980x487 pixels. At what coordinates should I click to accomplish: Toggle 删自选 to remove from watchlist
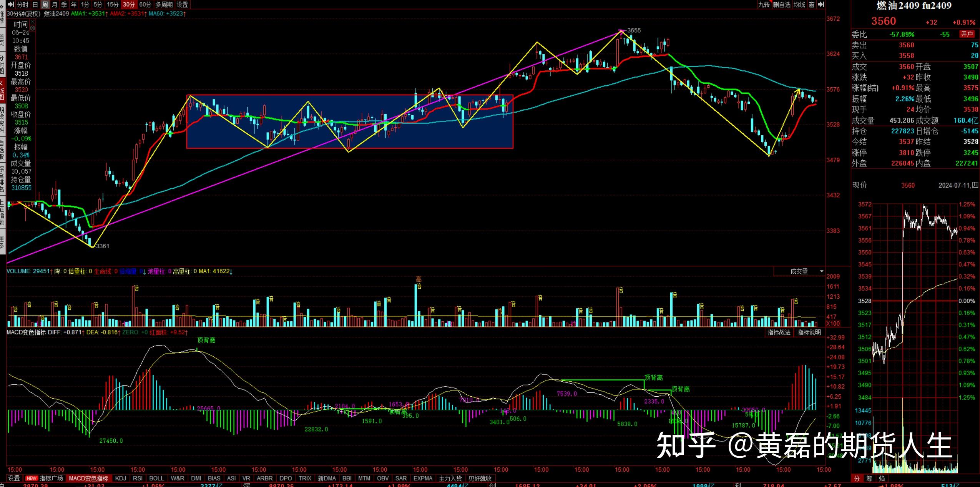point(782,5)
